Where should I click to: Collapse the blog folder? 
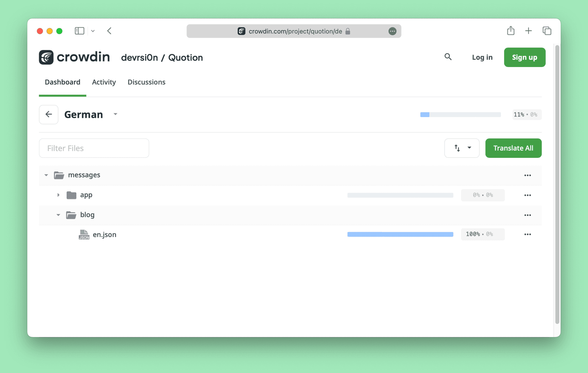(x=58, y=215)
